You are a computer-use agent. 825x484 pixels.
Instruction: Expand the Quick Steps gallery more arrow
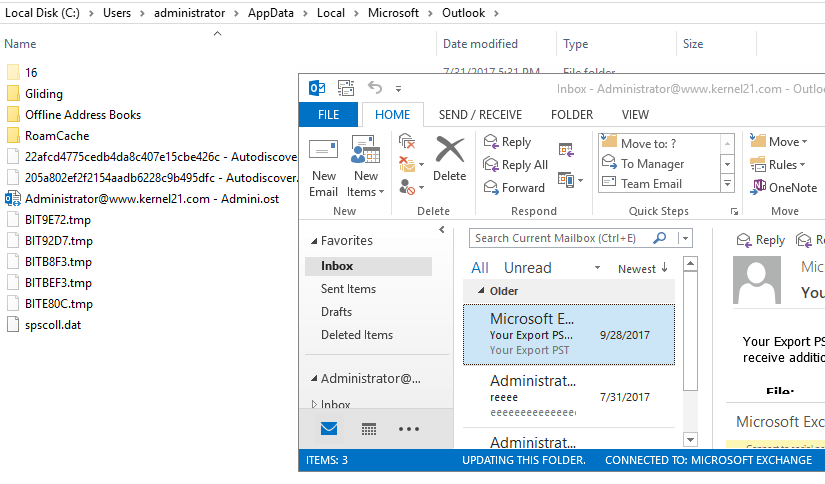727,184
